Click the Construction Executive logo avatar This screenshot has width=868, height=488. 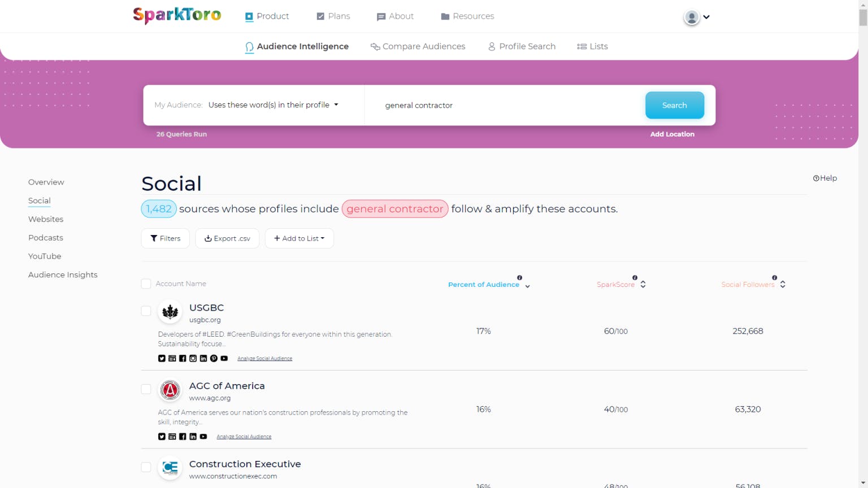[x=170, y=468]
